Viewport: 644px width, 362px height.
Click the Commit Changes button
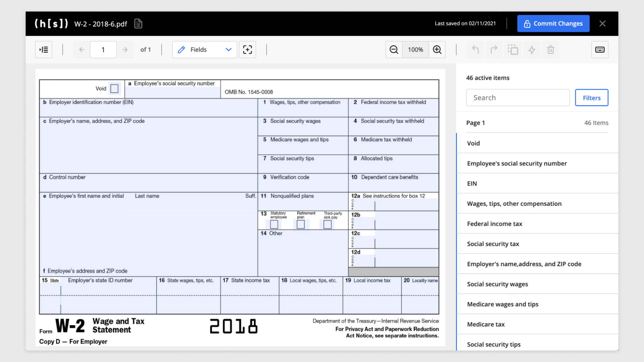click(x=553, y=23)
